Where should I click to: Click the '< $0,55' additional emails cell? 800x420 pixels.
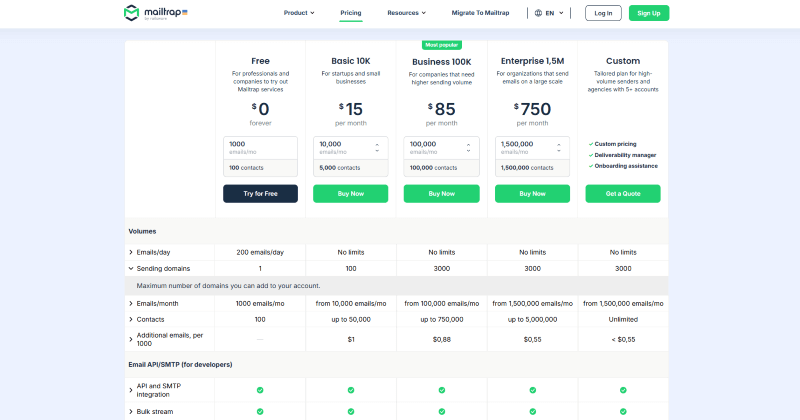tap(623, 339)
